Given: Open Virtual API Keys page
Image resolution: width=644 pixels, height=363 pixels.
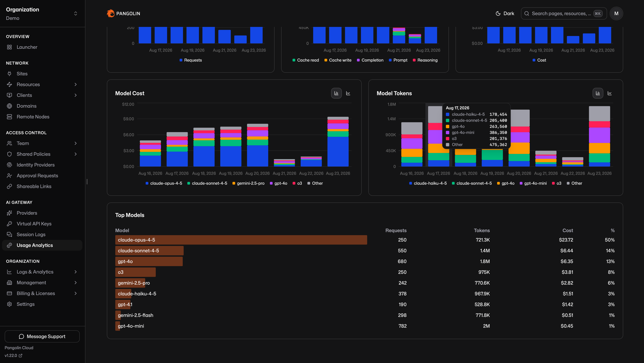Looking at the screenshot, I should coord(42,223).
